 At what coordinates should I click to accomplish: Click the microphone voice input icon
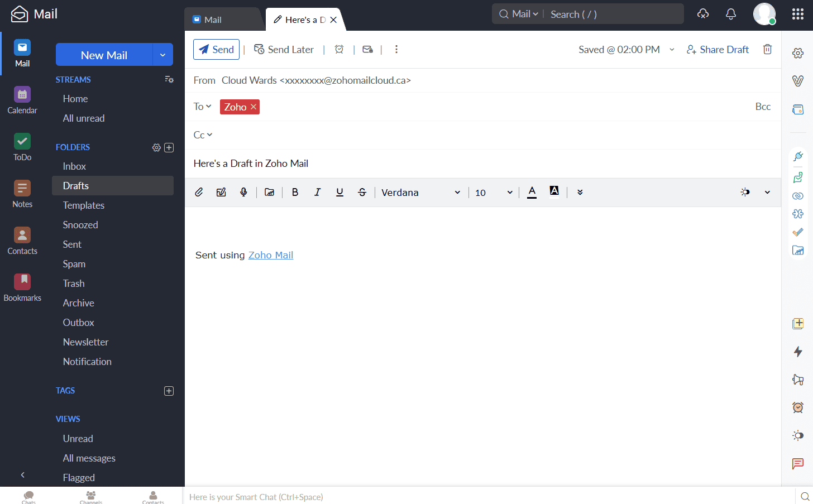tap(243, 192)
